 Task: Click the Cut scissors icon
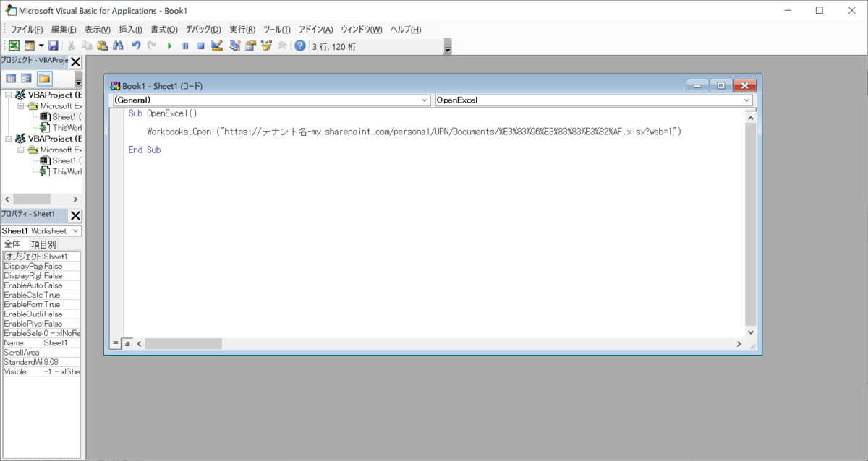coord(72,46)
